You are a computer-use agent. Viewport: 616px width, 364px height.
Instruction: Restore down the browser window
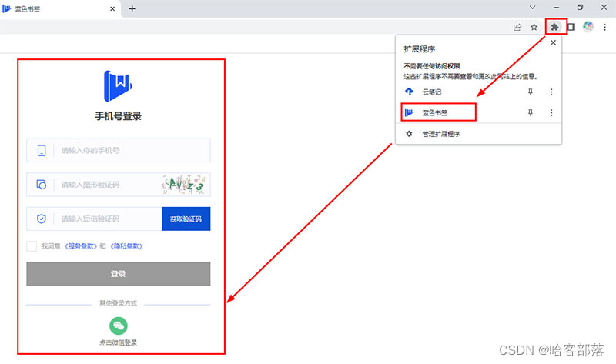click(581, 8)
